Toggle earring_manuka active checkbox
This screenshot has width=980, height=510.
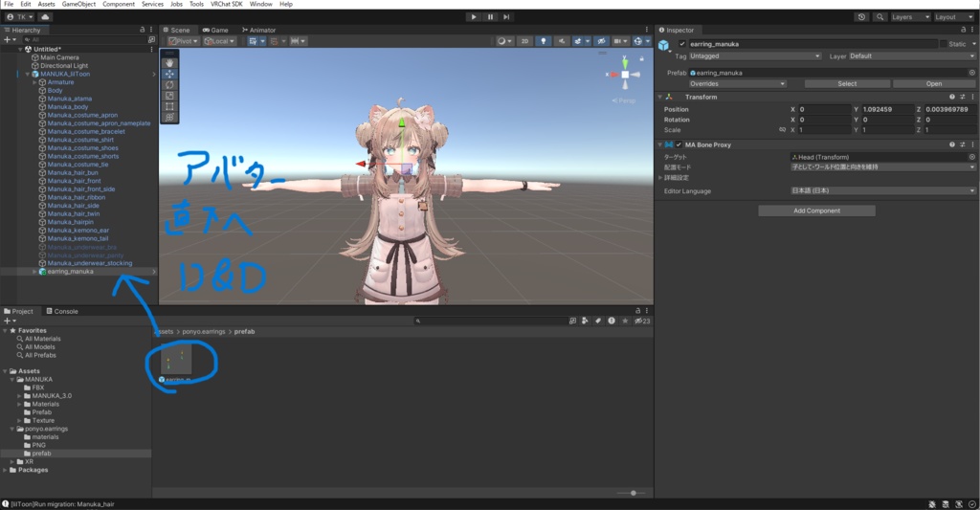(681, 44)
